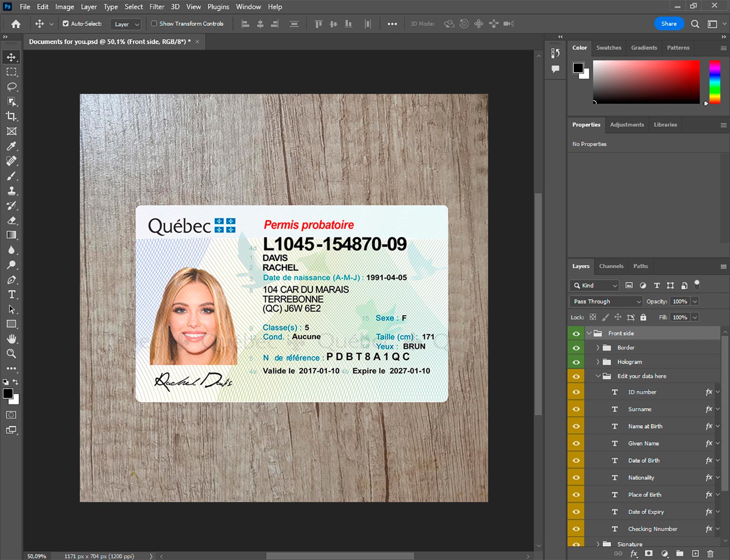Image resolution: width=730 pixels, height=560 pixels.
Task: Activate the Brush tool
Action: point(11,176)
